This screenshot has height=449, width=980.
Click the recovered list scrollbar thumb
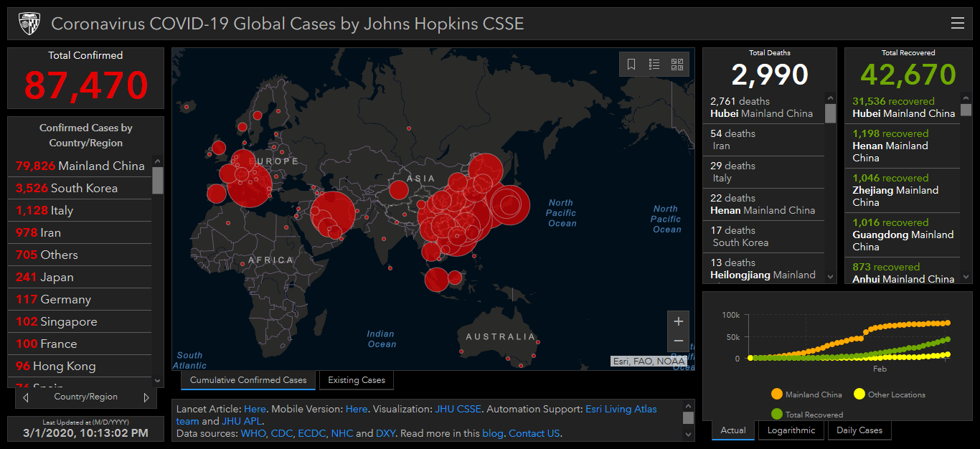click(x=966, y=110)
